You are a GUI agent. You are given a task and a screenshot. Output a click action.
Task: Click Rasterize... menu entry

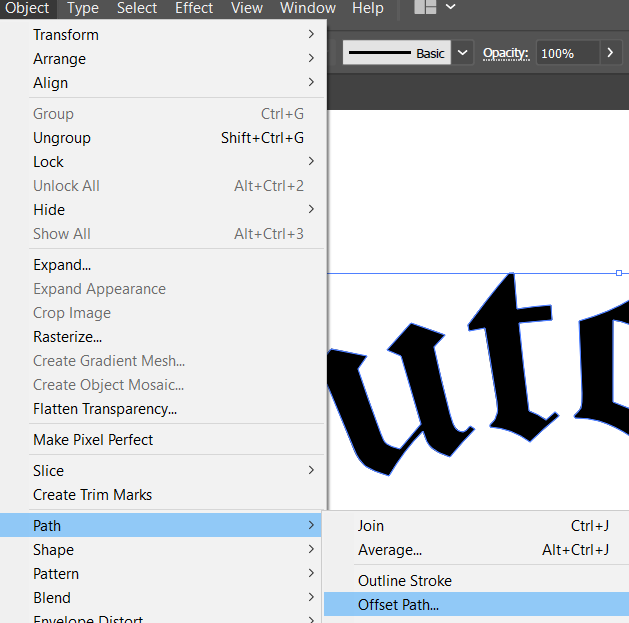click(x=67, y=337)
